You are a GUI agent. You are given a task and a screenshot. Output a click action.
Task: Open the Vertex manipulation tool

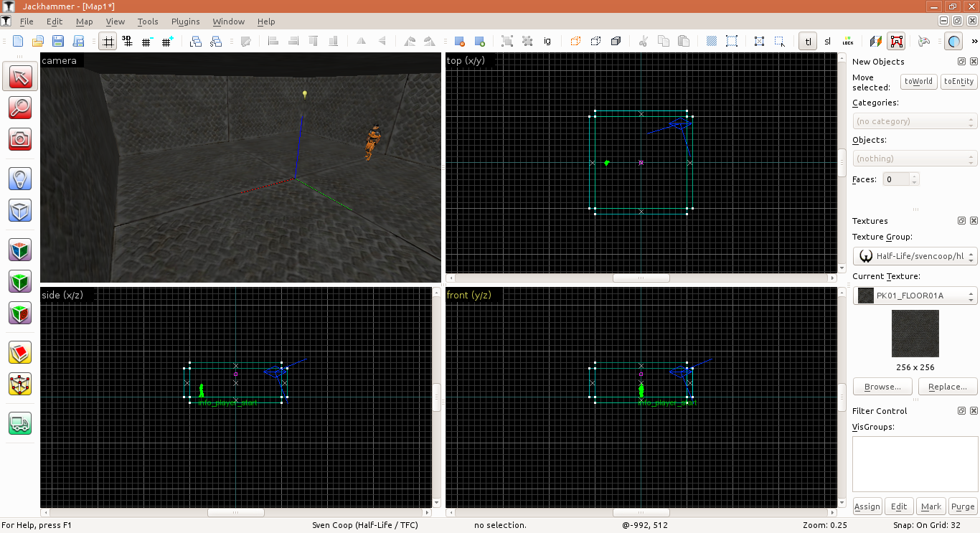pyautogui.click(x=20, y=384)
